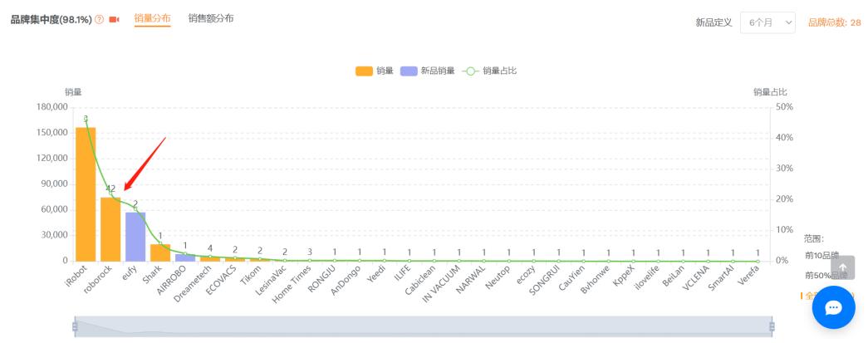
Task: Click the purple eufy new-product bar
Action: click(135, 237)
